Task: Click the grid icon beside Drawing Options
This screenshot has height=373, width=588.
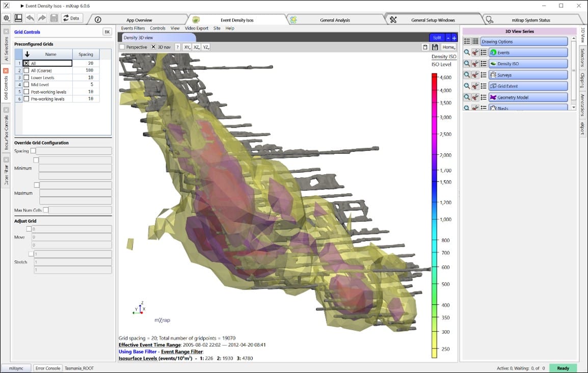Action: coord(475,41)
